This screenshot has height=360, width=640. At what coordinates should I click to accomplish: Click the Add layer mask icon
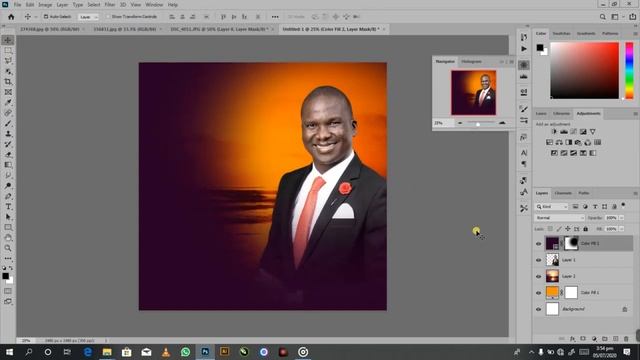pos(583,339)
